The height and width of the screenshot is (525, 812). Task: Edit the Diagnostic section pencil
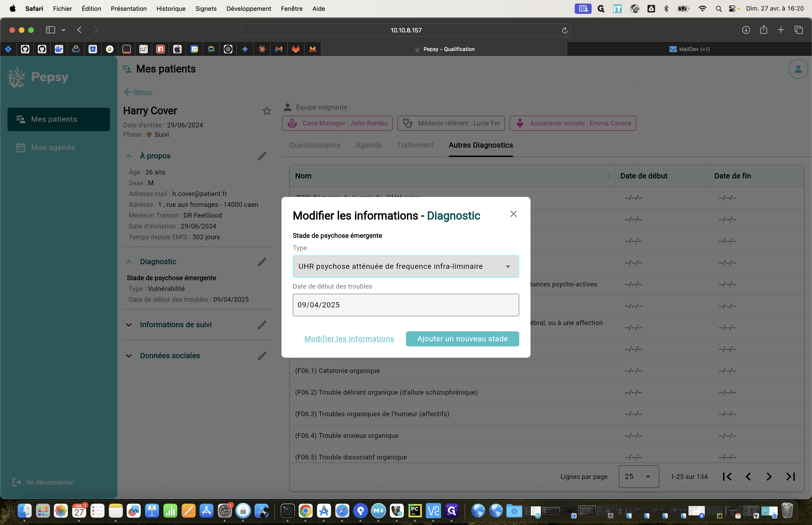pyautogui.click(x=262, y=262)
